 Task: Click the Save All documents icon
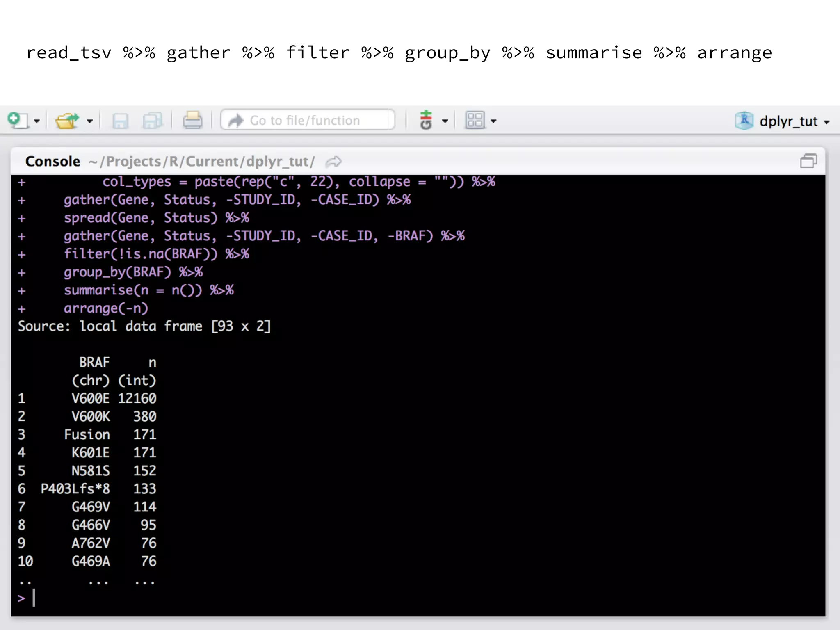153,121
